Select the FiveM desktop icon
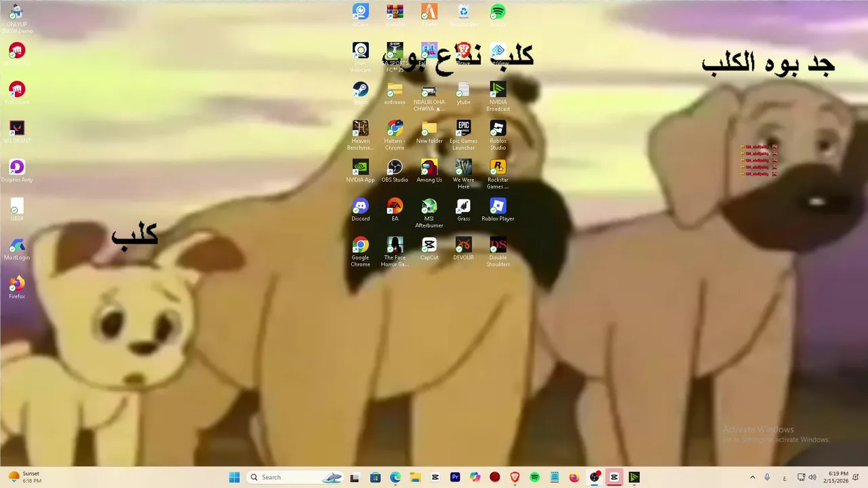The height and width of the screenshot is (488, 868). click(429, 15)
